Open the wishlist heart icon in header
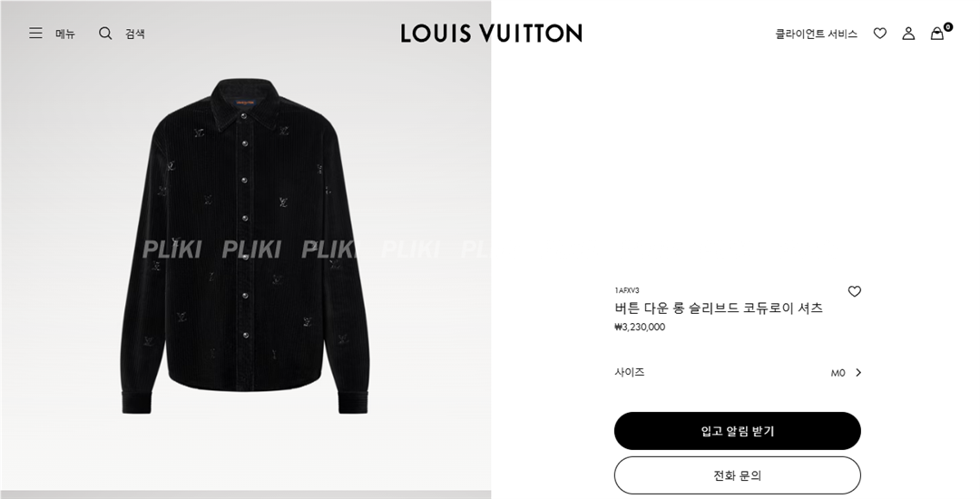The width and height of the screenshot is (980, 499). (880, 33)
